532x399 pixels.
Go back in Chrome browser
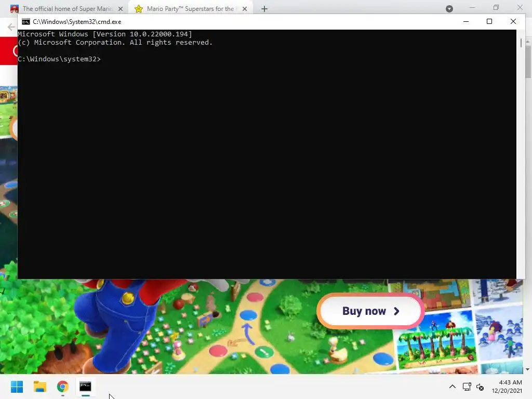(11, 27)
